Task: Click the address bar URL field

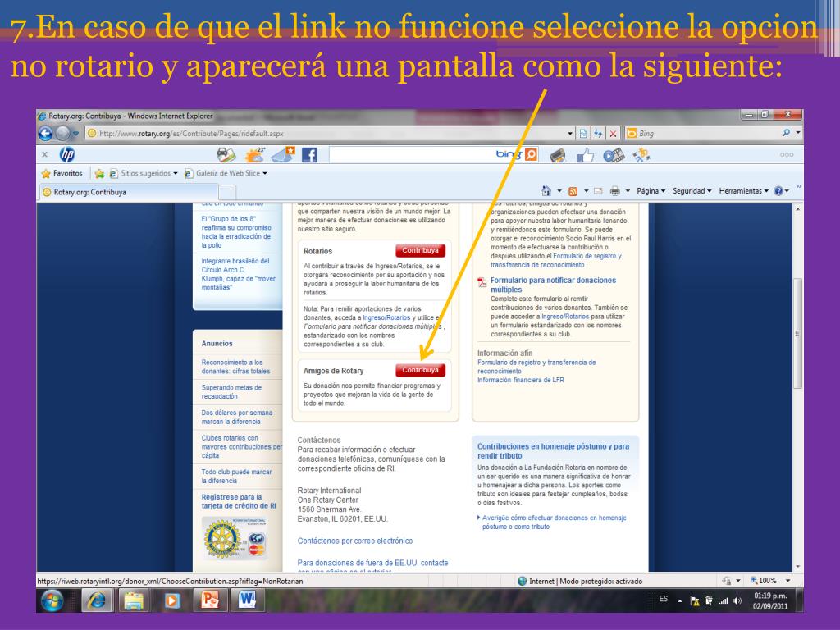Action: coord(326,134)
